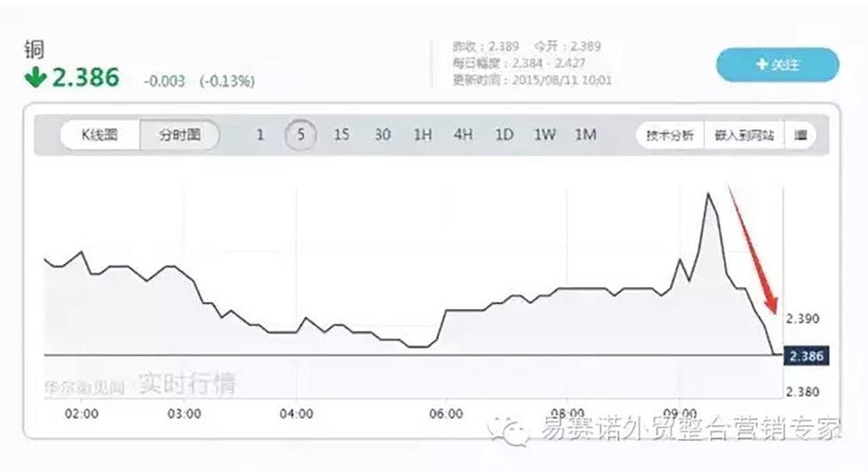Open the 技术分析 technical analysis button
Viewport: 868px width, 471px height.
coord(670,135)
